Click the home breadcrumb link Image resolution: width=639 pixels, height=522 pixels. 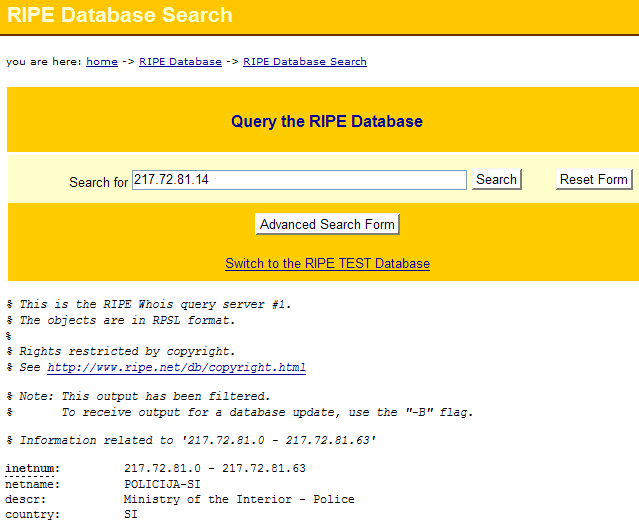point(102,62)
